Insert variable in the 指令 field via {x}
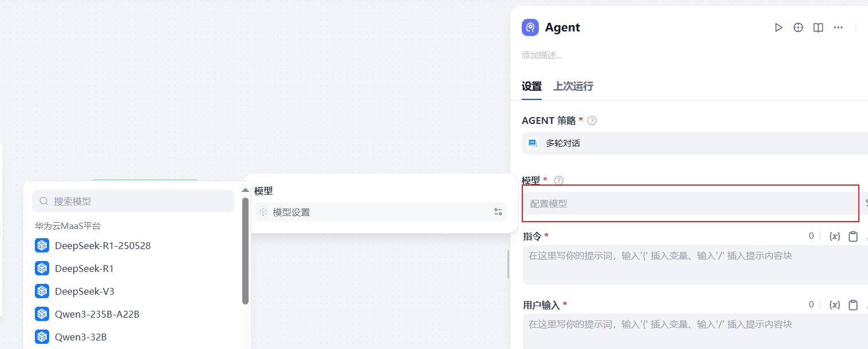Image resolution: width=868 pixels, height=349 pixels. click(834, 236)
